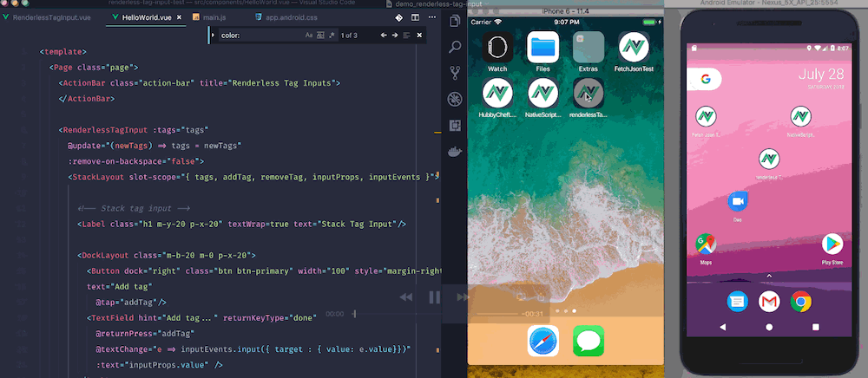Open the Play Store app on Android
This screenshot has height=378, width=868.
click(832, 244)
